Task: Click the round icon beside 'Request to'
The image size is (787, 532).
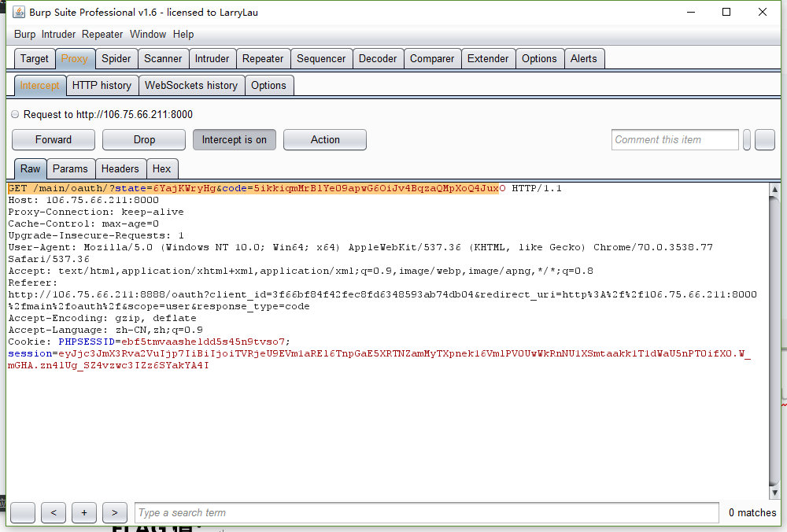Action: [15, 114]
